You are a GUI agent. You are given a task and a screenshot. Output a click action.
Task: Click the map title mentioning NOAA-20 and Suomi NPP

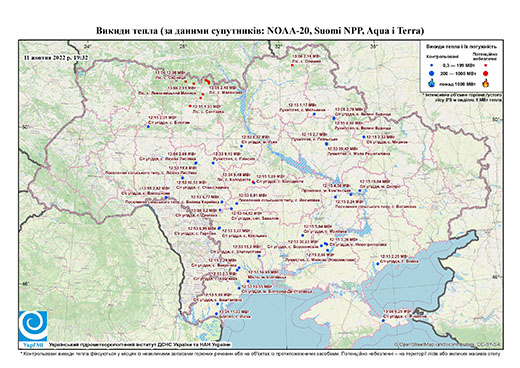click(x=260, y=31)
